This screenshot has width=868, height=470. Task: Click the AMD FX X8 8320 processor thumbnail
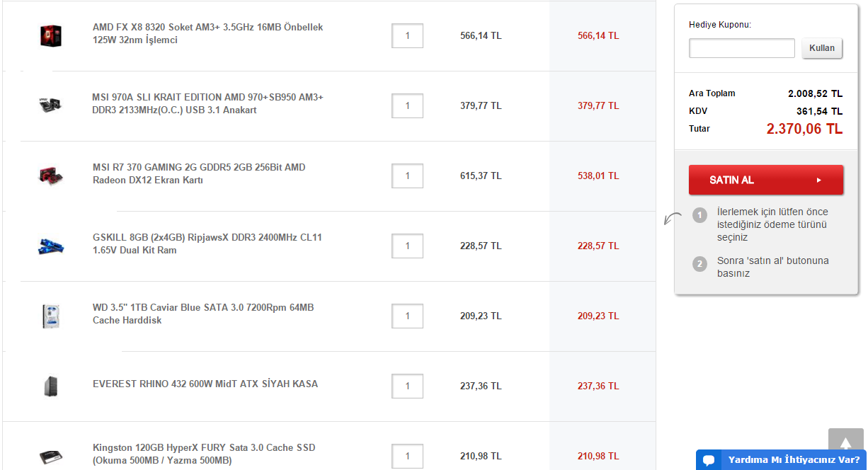[50, 35]
